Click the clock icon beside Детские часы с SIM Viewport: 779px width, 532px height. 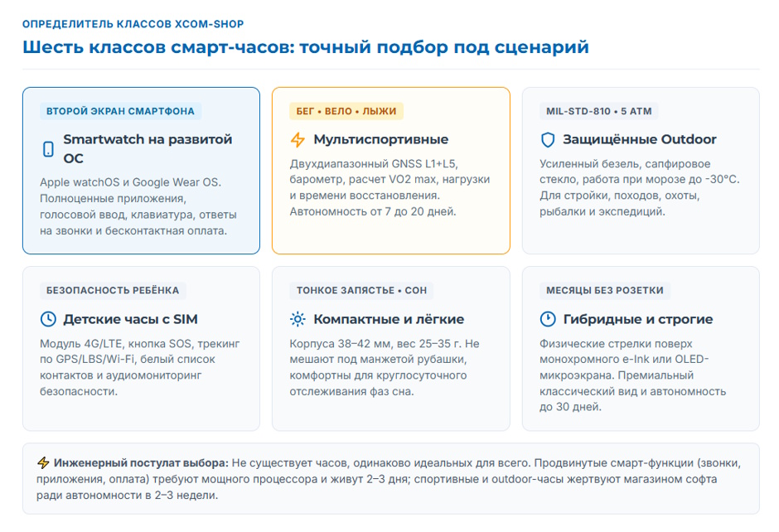[x=48, y=319]
